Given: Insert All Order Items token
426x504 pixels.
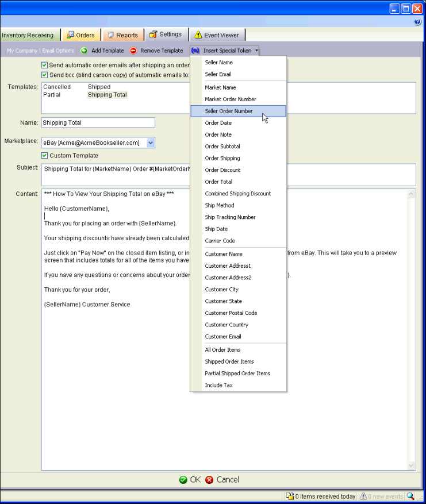Looking at the screenshot, I should (238, 350).
